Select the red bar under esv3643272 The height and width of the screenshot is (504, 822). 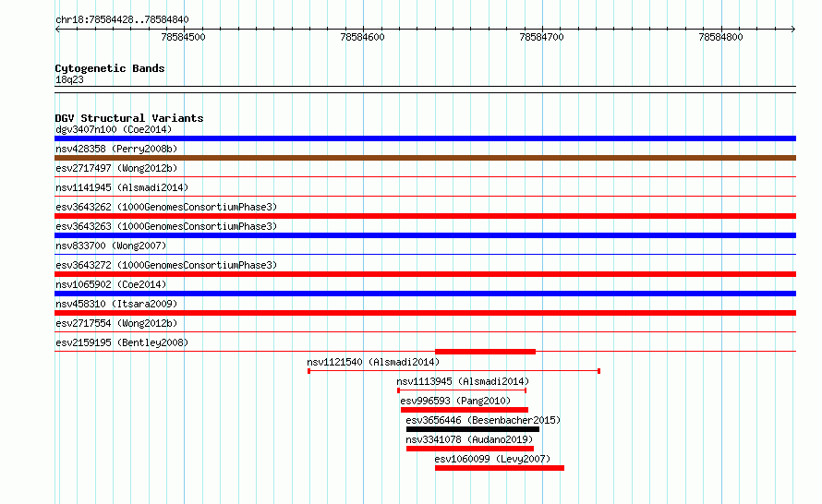(x=425, y=274)
